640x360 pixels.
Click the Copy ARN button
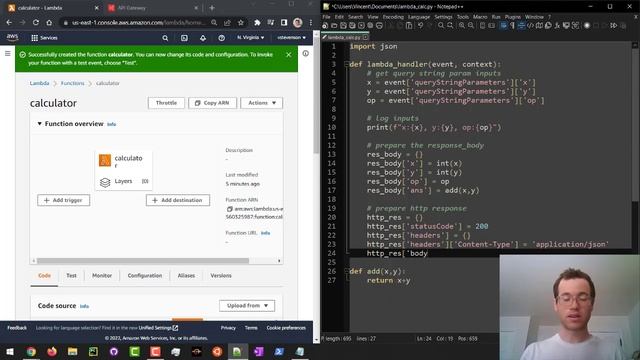212,103
